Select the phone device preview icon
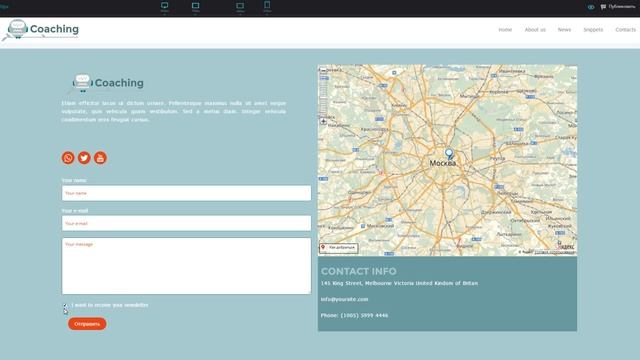The width and height of the screenshot is (640, 360). click(x=267, y=5)
